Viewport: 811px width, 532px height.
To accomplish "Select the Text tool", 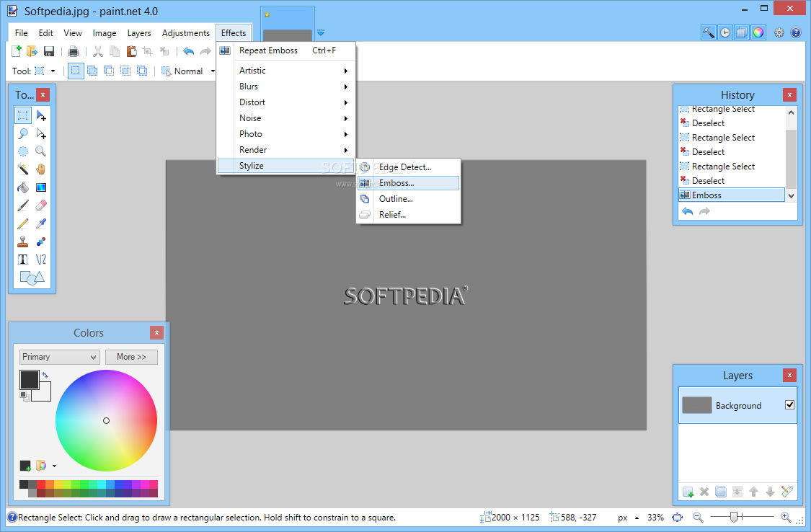I will click(x=23, y=260).
